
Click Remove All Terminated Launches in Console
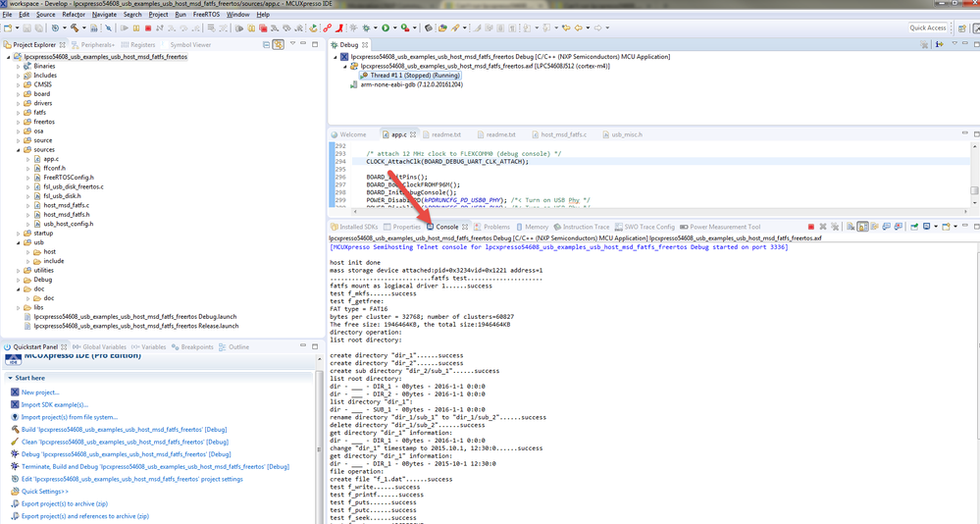[835, 227]
